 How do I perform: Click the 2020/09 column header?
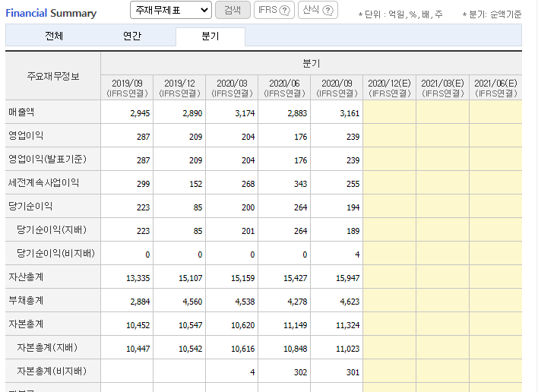[x=337, y=88]
